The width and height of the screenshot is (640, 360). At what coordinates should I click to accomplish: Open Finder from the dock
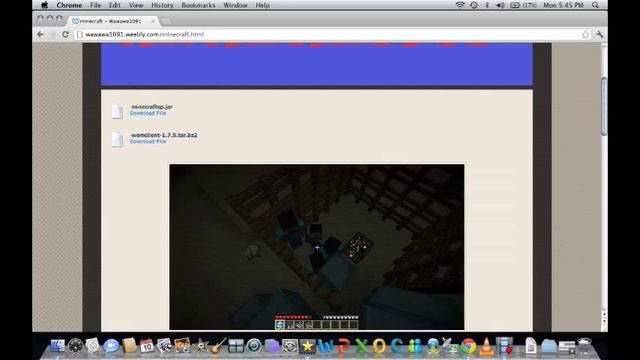pos(58,346)
